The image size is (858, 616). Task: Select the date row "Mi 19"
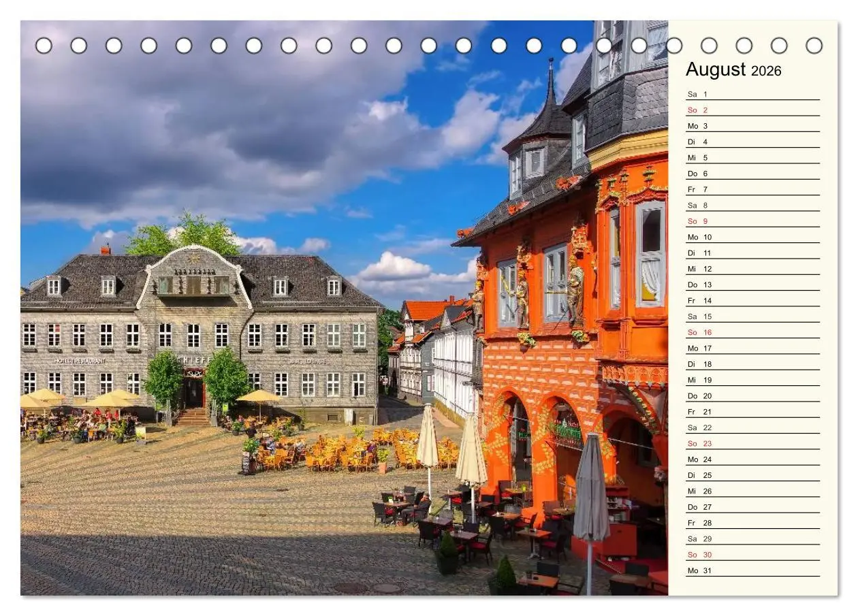pyautogui.click(x=752, y=379)
